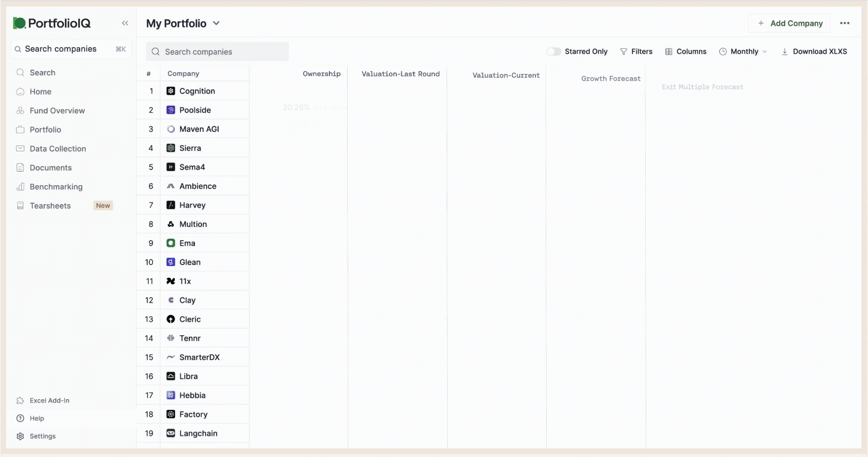Viewport: 868px width, 457px height.
Task: Select the Factory company row
Action: point(193,414)
